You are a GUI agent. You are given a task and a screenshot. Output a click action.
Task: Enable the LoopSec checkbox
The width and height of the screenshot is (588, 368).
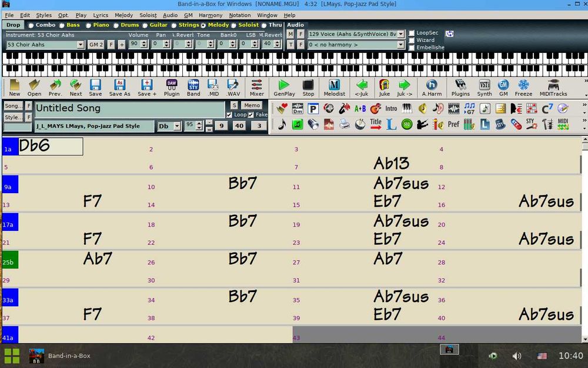pos(412,33)
